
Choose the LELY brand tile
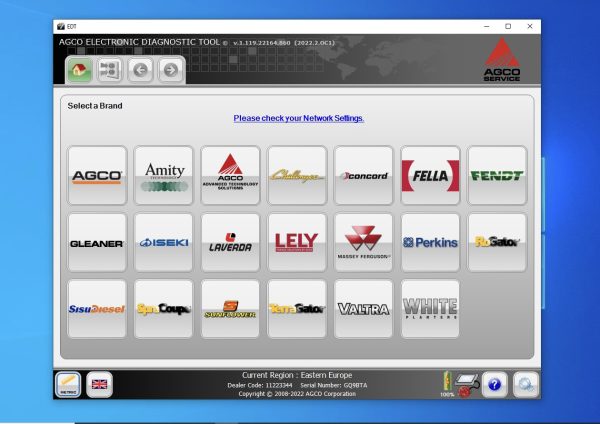tap(297, 243)
